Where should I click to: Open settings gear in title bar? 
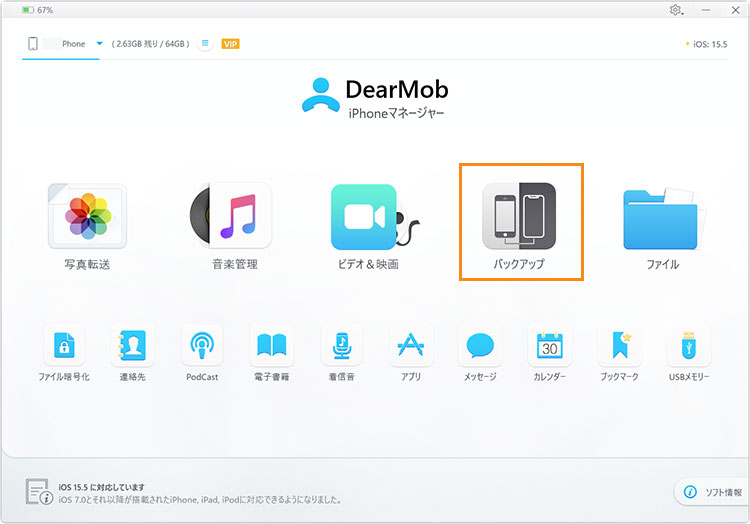tap(676, 10)
